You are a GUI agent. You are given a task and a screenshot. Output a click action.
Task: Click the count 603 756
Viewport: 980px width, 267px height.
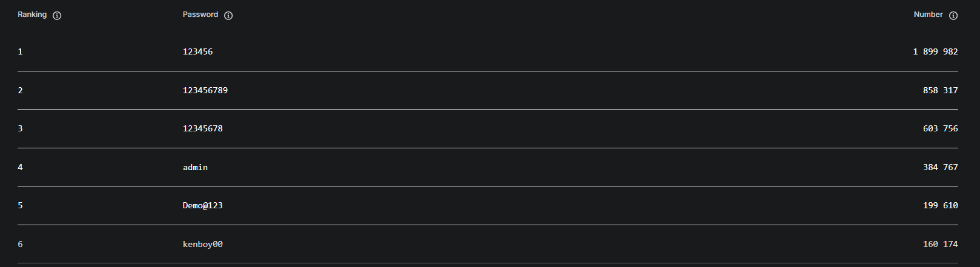pyautogui.click(x=940, y=128)
